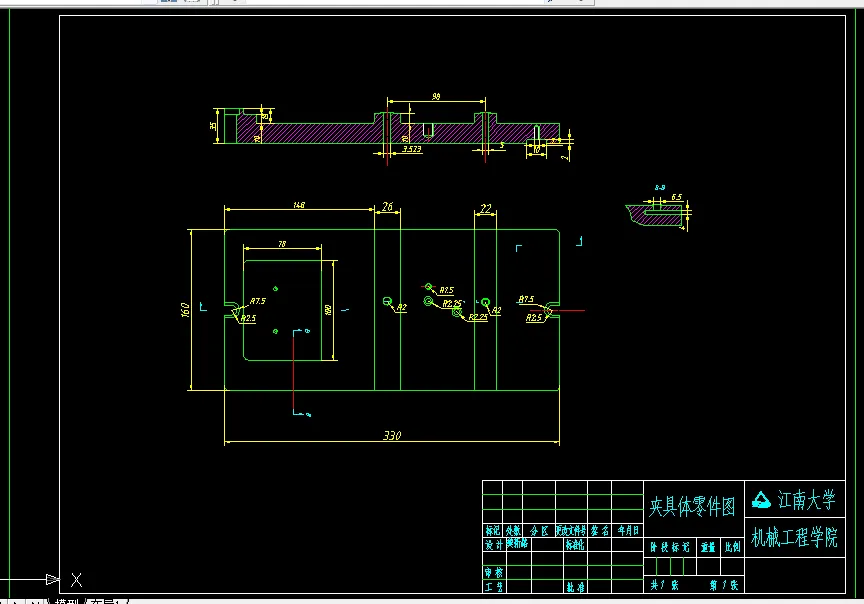Click the 江南大学 text in title block

(806, 500)
